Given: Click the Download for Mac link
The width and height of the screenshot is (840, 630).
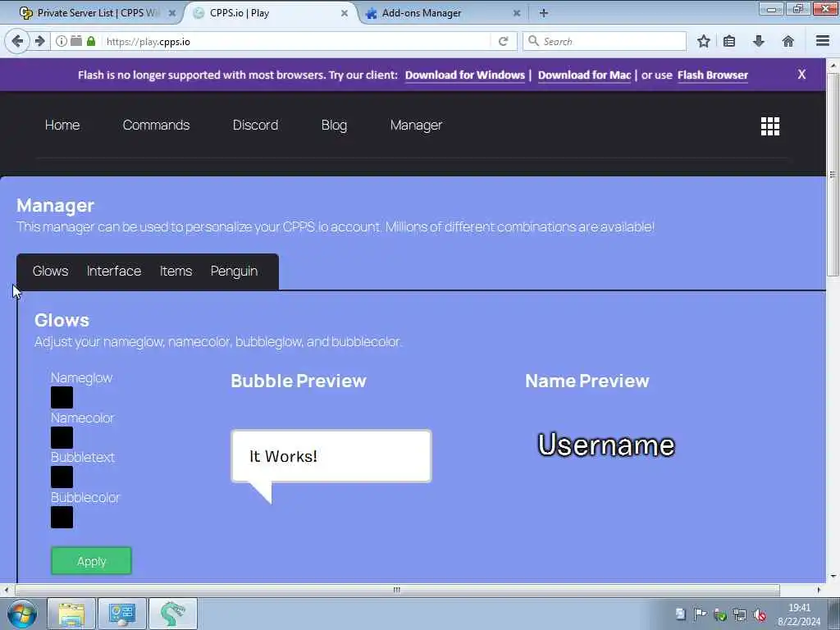Looking at the screenshot, I should point(584,75).
